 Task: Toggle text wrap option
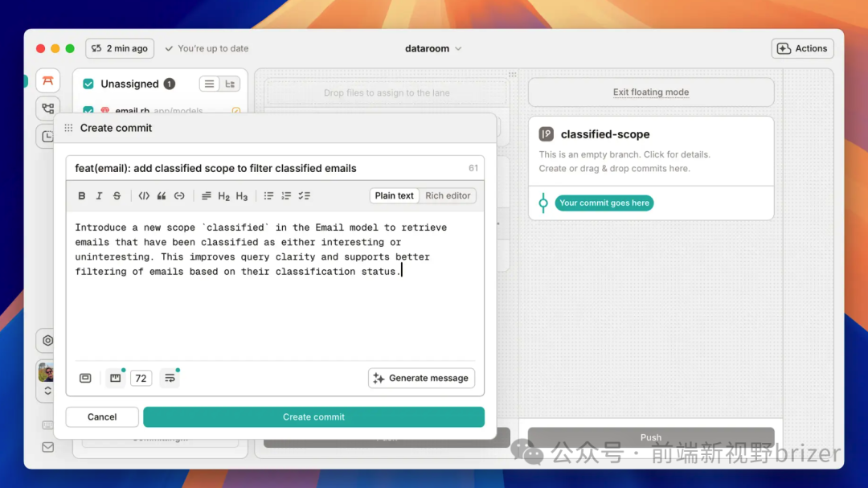[170, 378]
